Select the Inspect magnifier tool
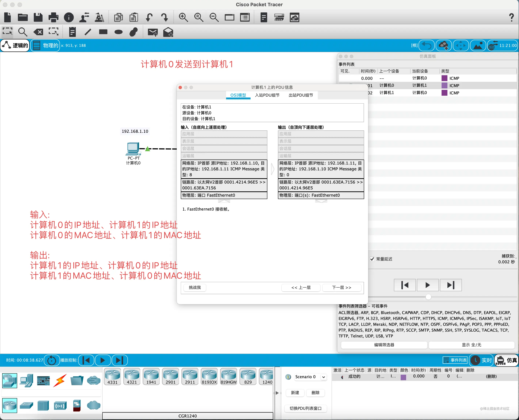The width and height of the screenshot is (519, 420). click(23, 32)
